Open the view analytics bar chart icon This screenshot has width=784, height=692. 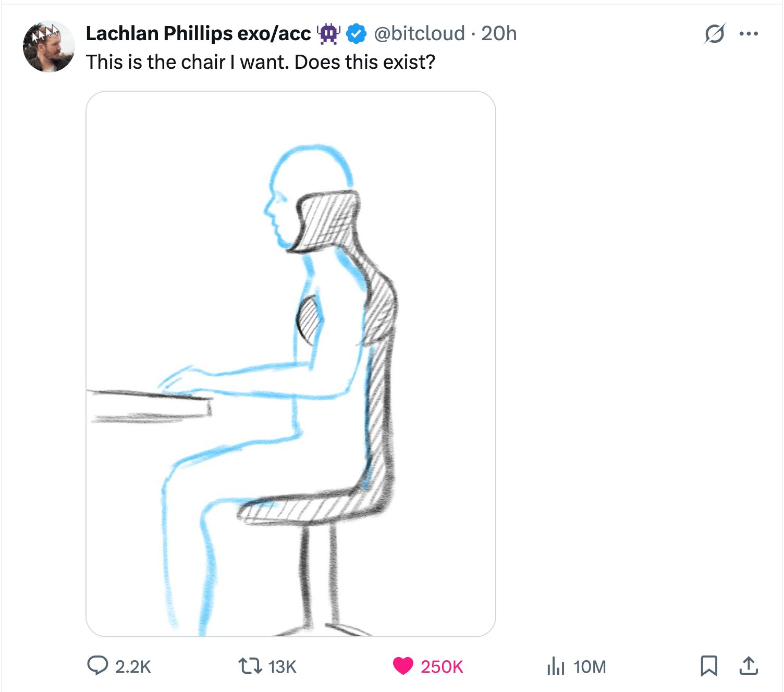[x=556, y=666]
